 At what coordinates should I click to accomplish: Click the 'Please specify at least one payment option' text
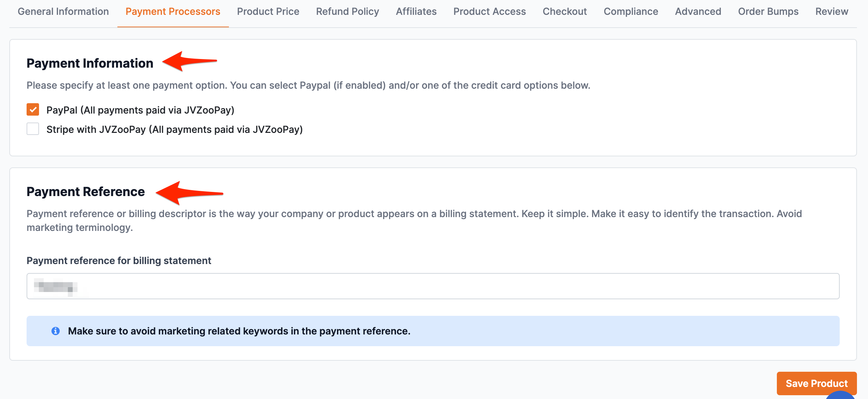tap(308, 85)
